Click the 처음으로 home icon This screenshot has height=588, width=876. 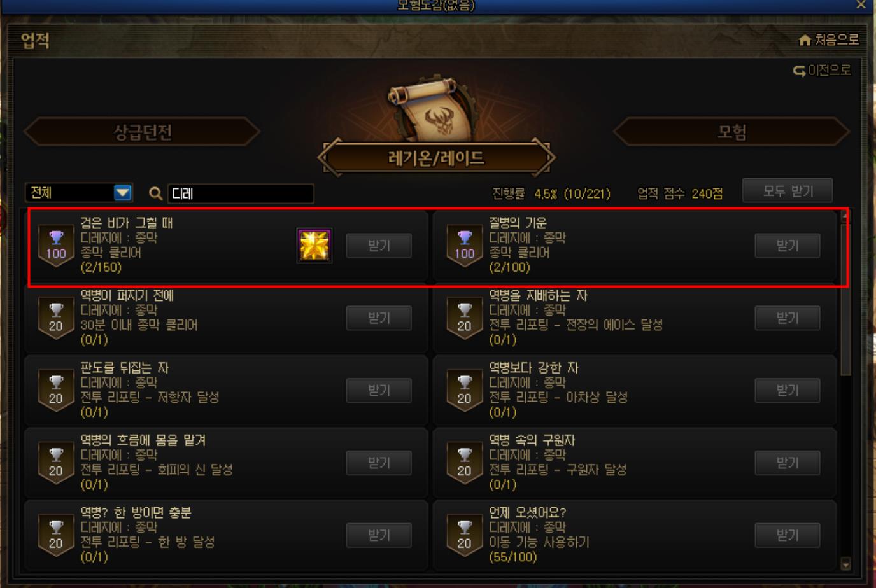coord(805,40)
